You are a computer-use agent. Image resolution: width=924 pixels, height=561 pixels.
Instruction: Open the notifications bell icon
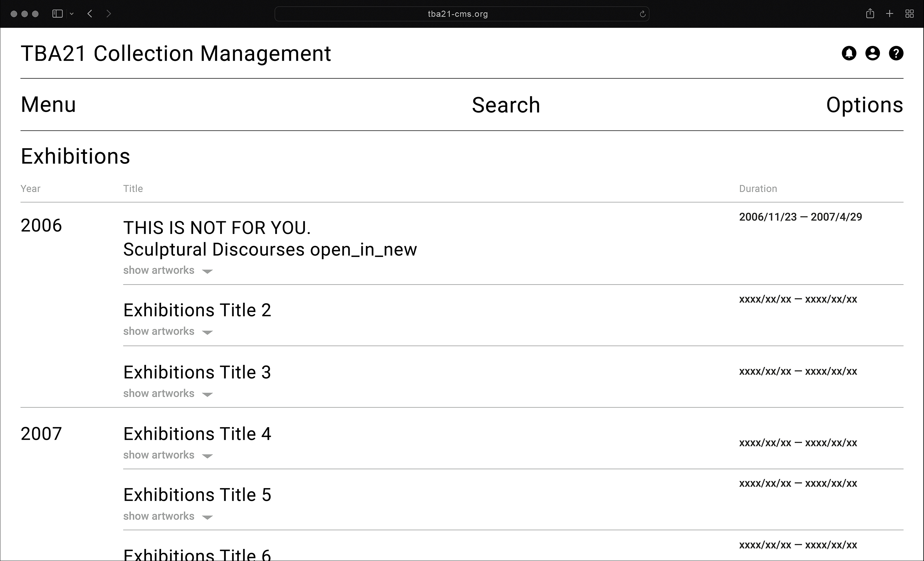point(849,53)
